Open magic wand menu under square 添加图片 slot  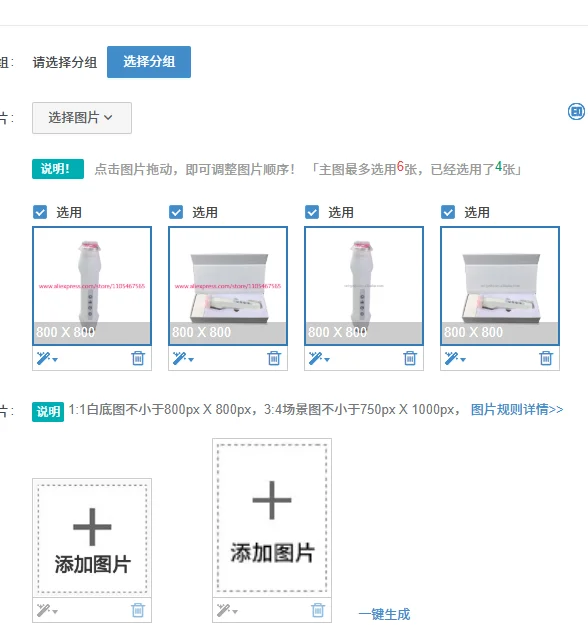[x=47, y=610]
